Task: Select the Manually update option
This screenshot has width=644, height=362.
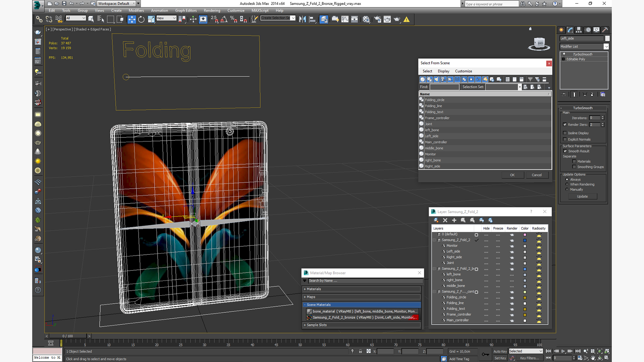Action: 567,189
